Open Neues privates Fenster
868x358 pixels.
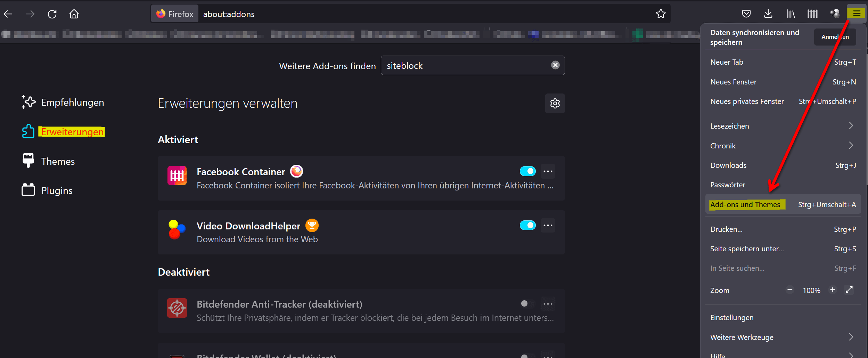tap(783, 101)
